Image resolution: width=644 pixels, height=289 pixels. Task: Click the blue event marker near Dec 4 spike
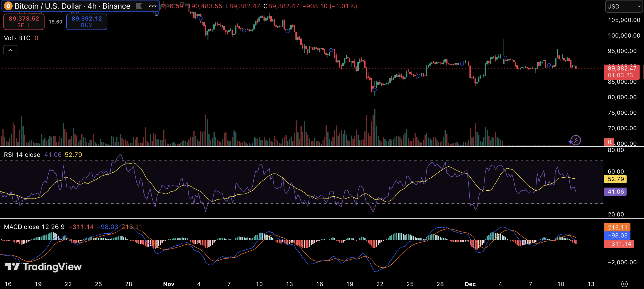(505, 58)
